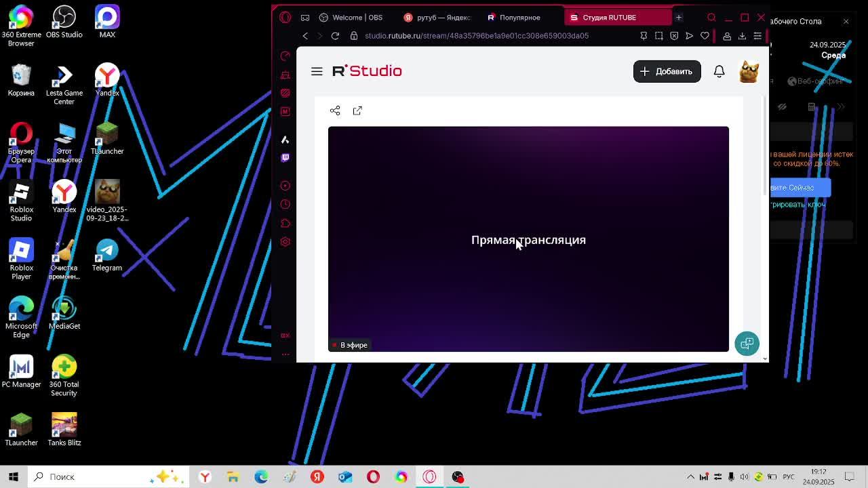Open History in the Opera sidebar
Screen dimensions: 868x488
tap(285, 204)
